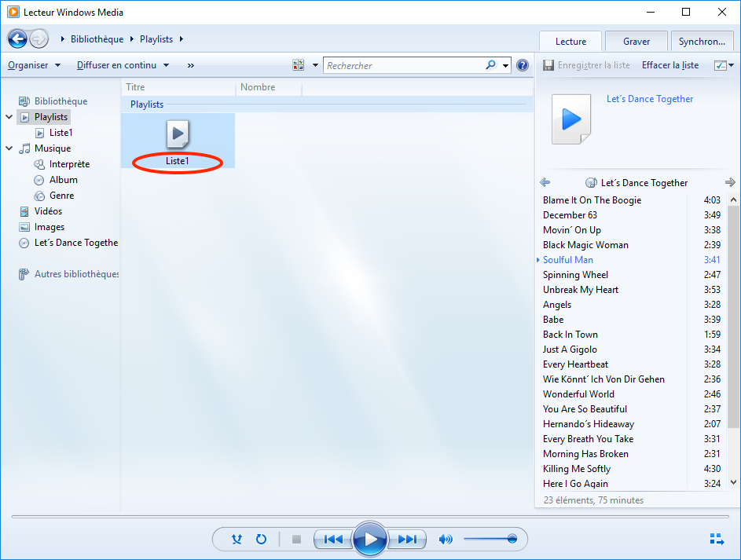Click the main Play button

click(370, 539)
